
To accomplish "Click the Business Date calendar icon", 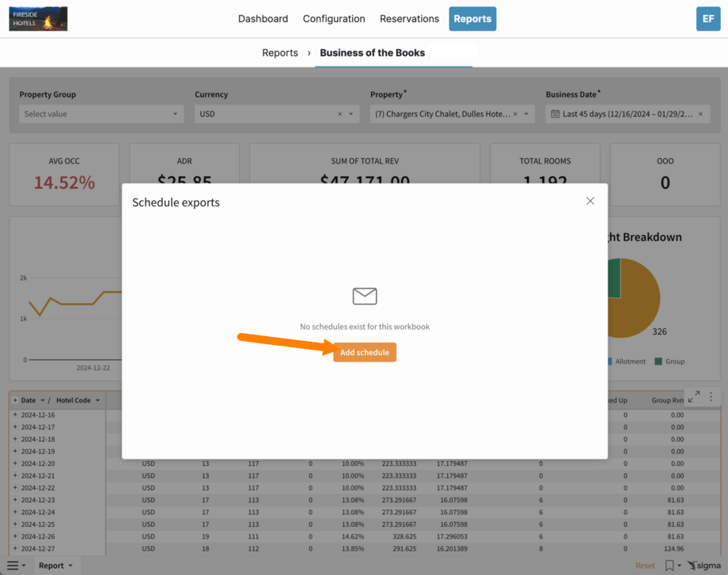I will point(555,114).
